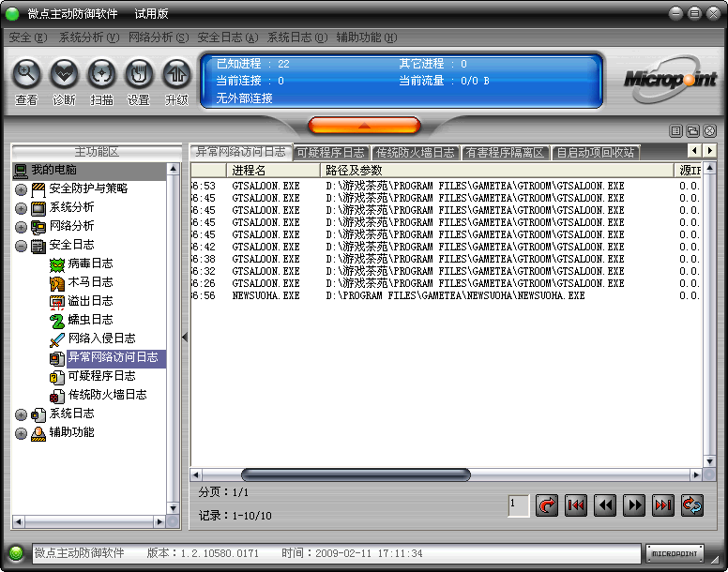Click the horizontal scrollbar thumb in log table
The height and width of the screenshot is (572, 728).
(356, 474)
